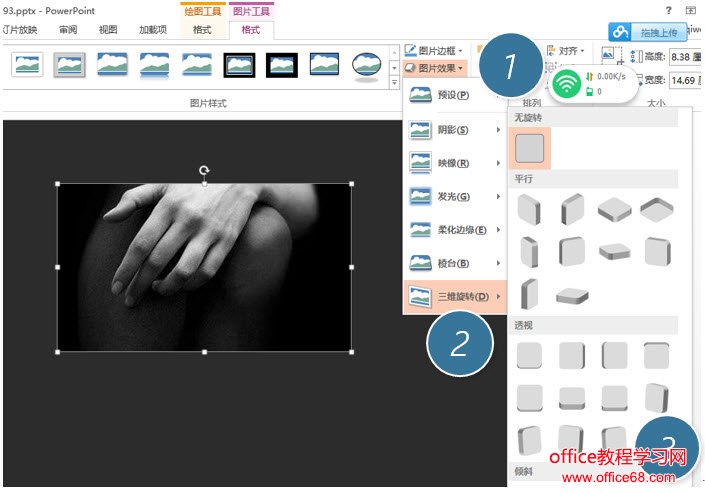Pick fourth preset in 平行 section top row
705x494 pixels.
pos(657,209)
